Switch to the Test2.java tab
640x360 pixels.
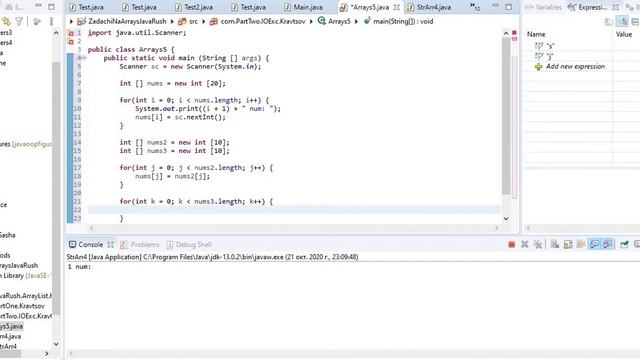tap(194, 7)
